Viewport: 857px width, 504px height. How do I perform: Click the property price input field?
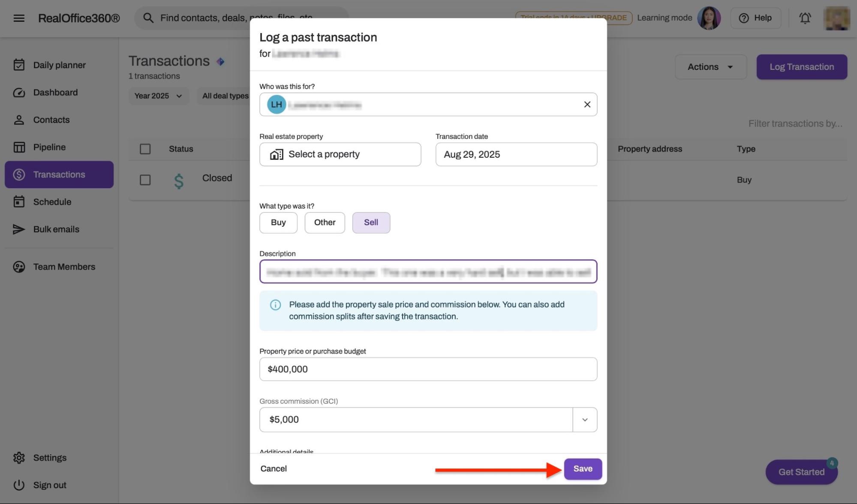pyautogui.click(x=428, y=369)
